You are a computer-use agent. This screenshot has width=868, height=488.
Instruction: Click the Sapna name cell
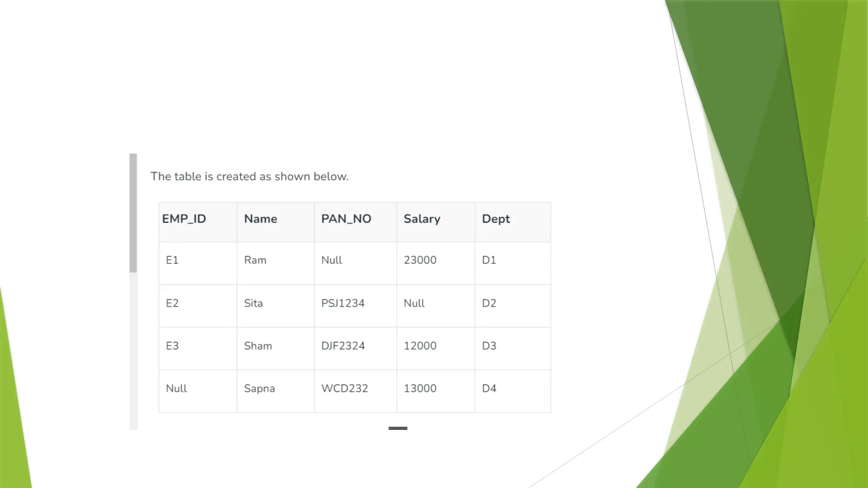259,388
